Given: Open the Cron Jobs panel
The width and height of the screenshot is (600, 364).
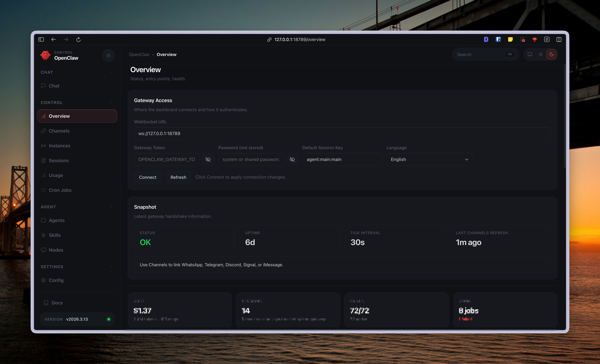Looking at the screenshot, I should pos(60,190).
